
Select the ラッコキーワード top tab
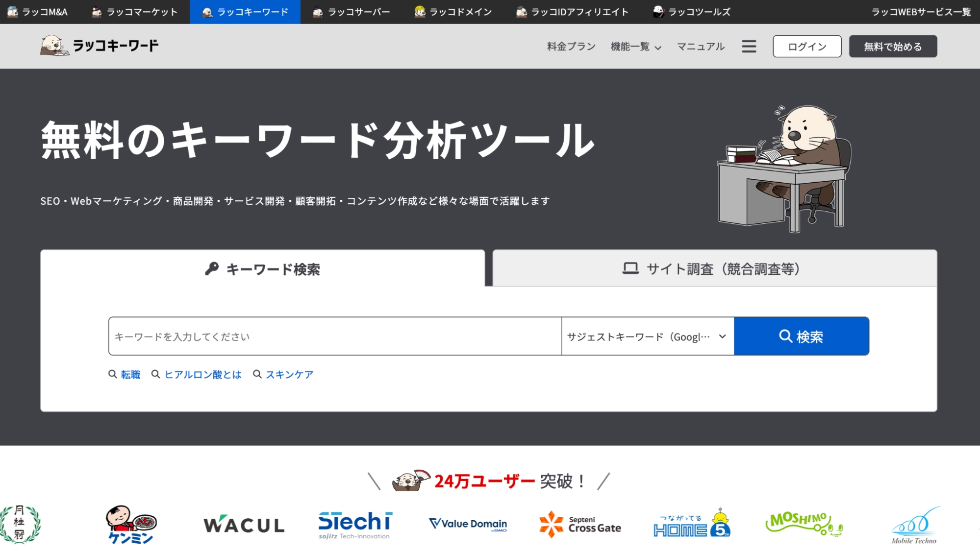pyautogui.click(x=245, y=12)
